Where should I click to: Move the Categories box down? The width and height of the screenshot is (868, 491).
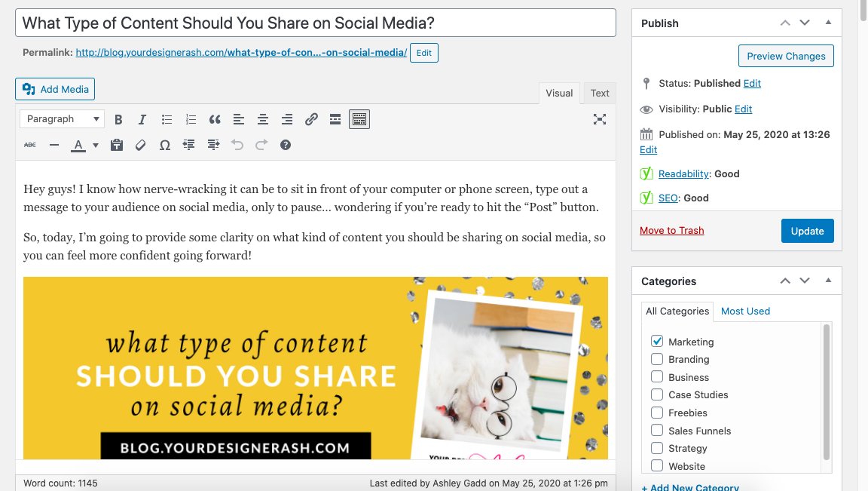[805, 281]
